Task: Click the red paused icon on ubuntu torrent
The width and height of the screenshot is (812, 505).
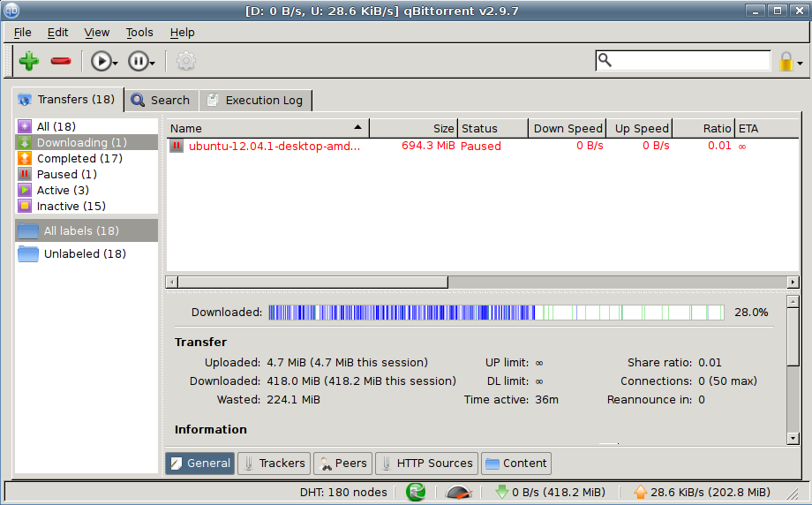Action: (177, 146)
